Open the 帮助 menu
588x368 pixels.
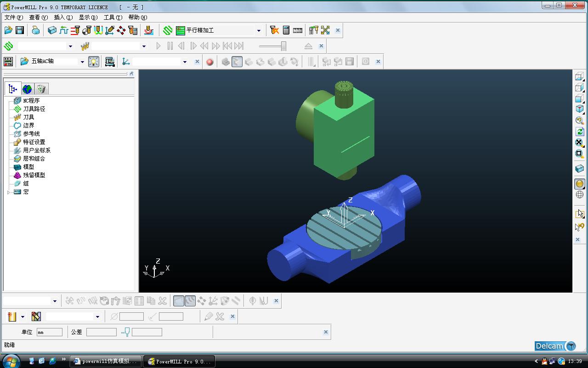pyautogui.click(x=137, y=17)
